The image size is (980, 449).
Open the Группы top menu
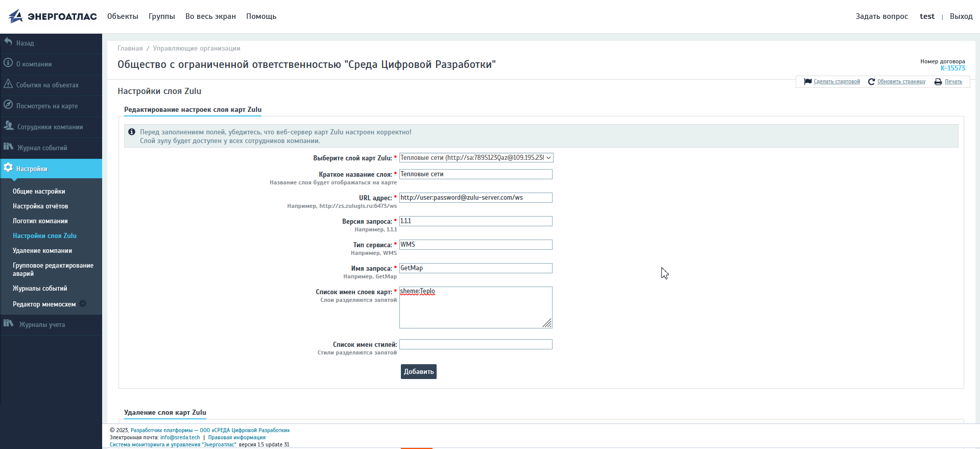(x=161, y=16)
